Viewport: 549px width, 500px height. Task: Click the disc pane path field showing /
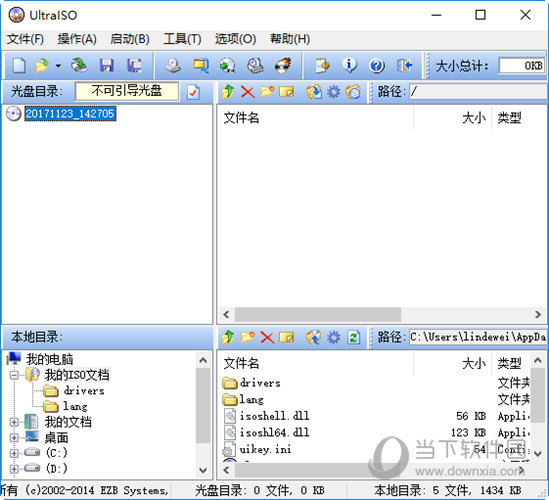click(478, 92)
